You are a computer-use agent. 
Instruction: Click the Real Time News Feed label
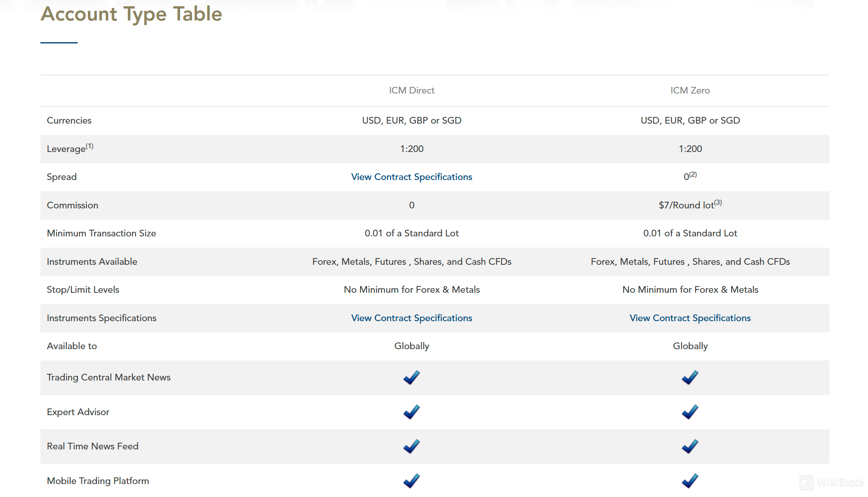point(93,446)
